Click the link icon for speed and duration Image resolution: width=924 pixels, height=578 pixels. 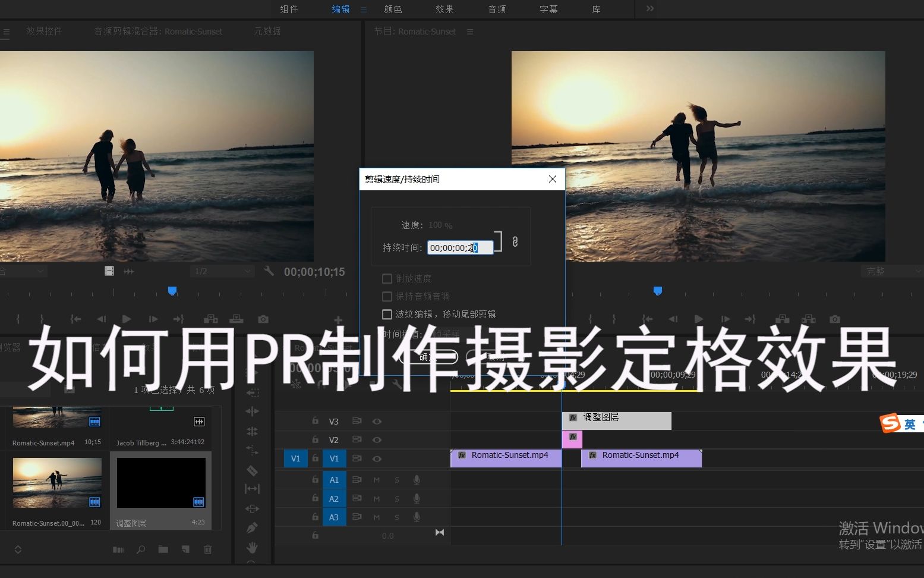(x=515, y=241)
